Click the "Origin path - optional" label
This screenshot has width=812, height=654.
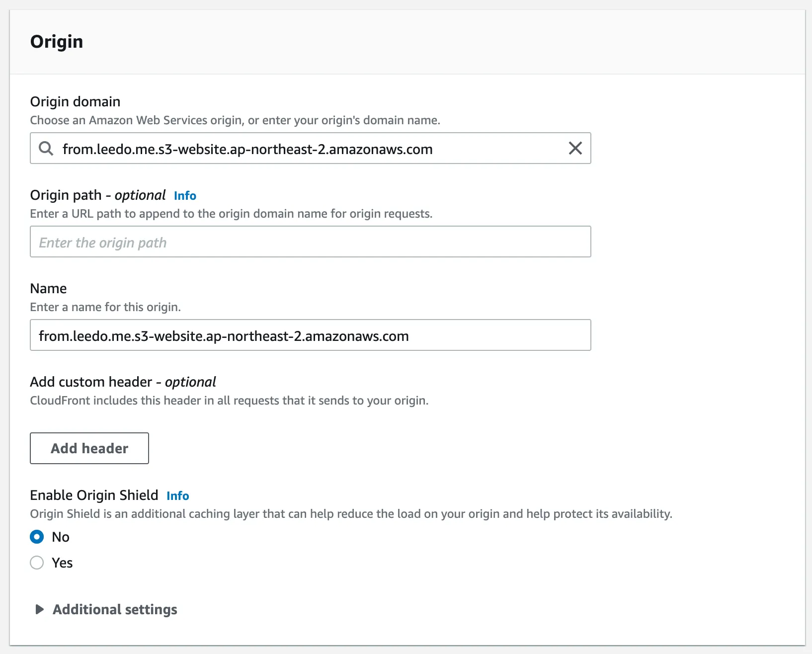(x=98, y=195)
